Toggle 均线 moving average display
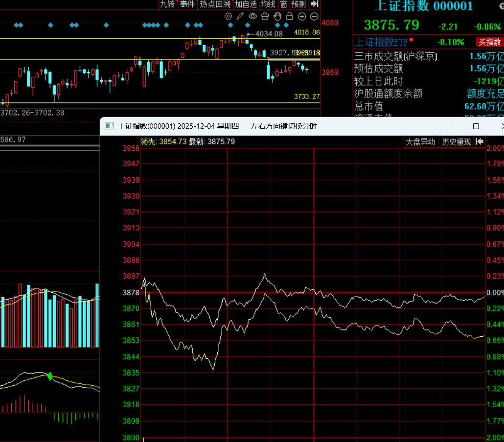504x442 pixels. (x=268, y=4)
